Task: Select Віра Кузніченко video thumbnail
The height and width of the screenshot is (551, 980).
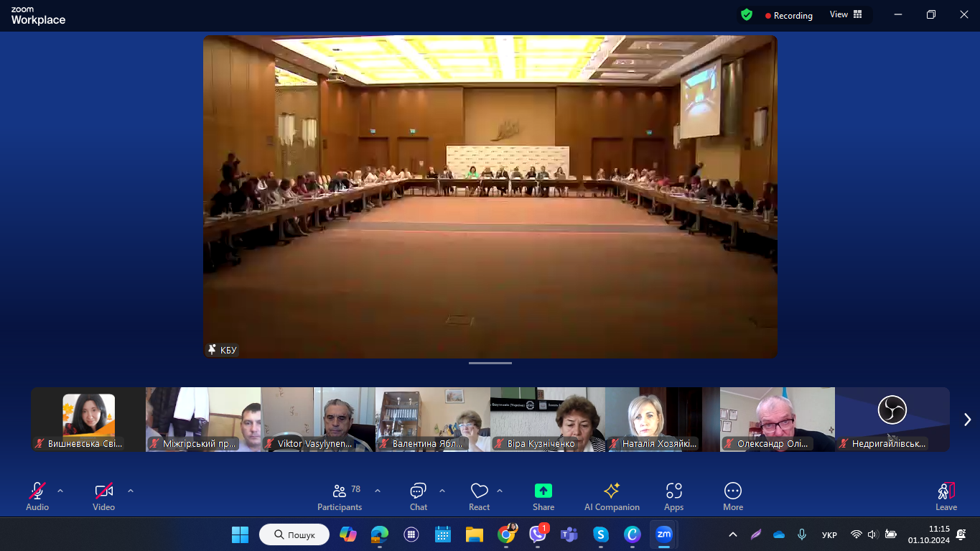Action: point(547,420)
